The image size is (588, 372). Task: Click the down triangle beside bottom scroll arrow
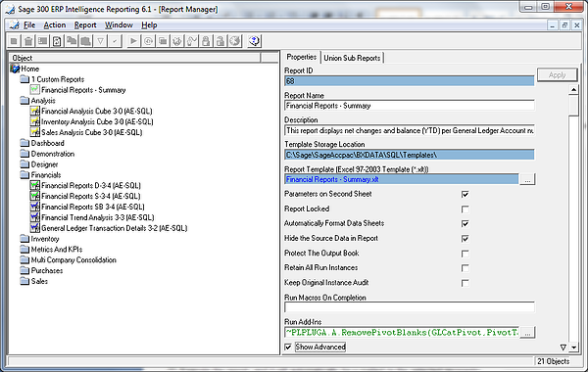click(563, 348)
